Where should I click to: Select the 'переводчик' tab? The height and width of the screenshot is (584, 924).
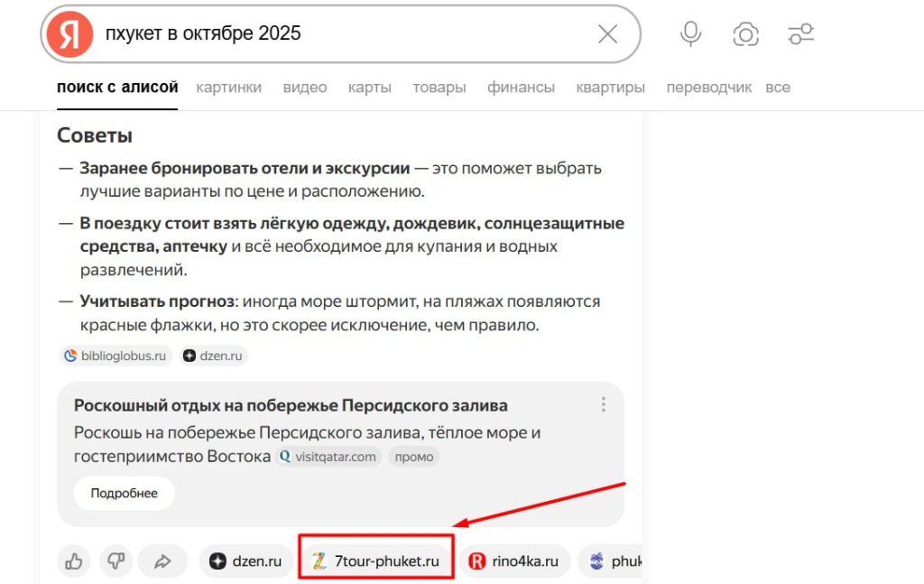[708, 88]
